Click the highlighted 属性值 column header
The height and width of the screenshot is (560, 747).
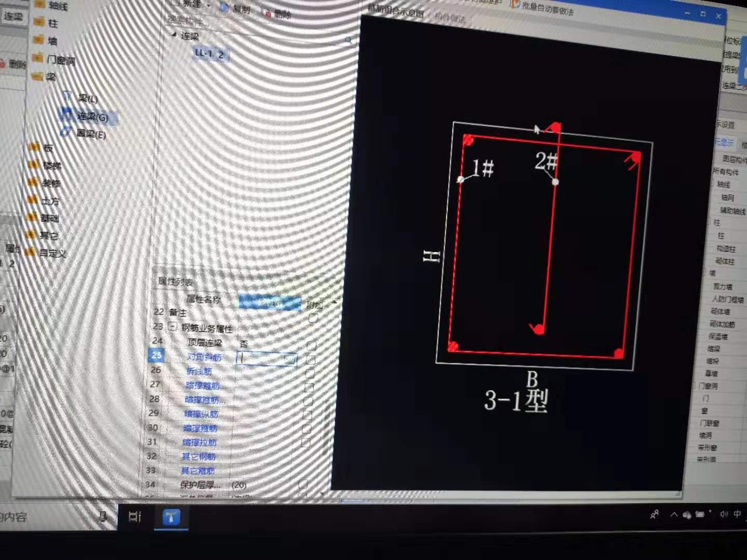click(270, 302)
